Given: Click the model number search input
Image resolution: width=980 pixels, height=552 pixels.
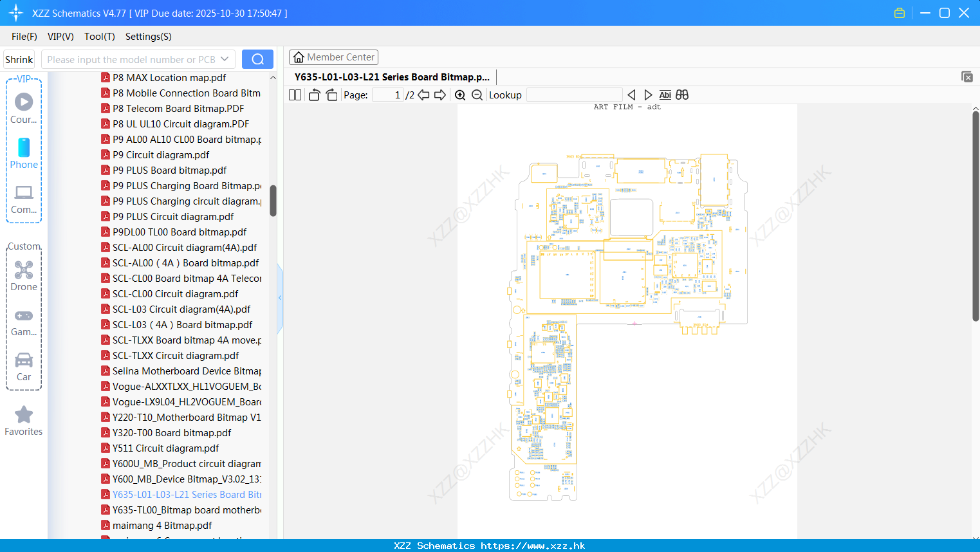Looking at the screenshot, I should pyautogui.click(x=131, y=59).
